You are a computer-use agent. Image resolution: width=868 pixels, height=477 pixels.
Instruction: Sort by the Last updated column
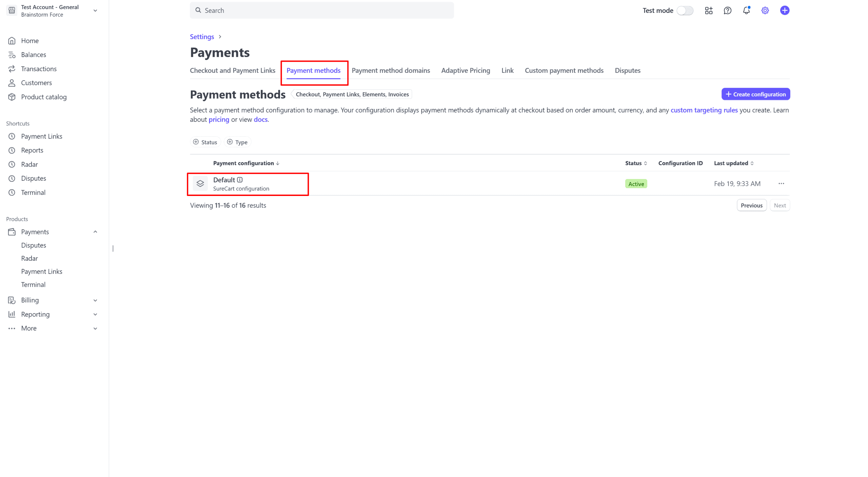733,163
